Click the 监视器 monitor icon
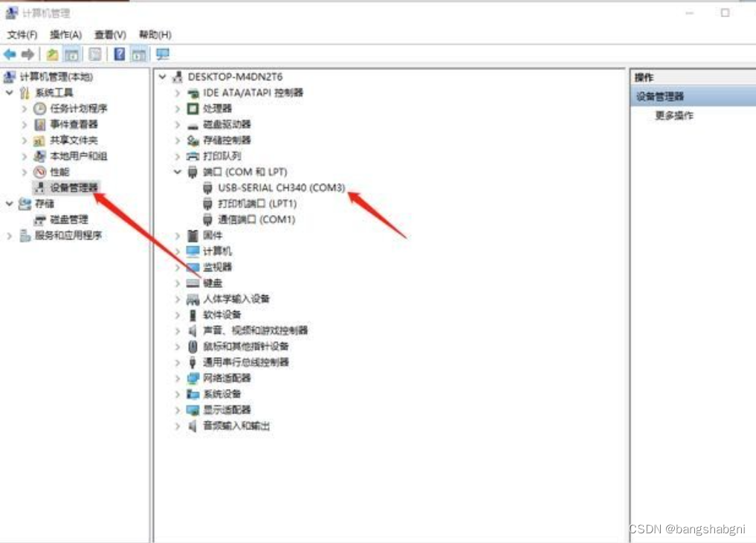This screenshot has width=756, height=543. point(193,267)
